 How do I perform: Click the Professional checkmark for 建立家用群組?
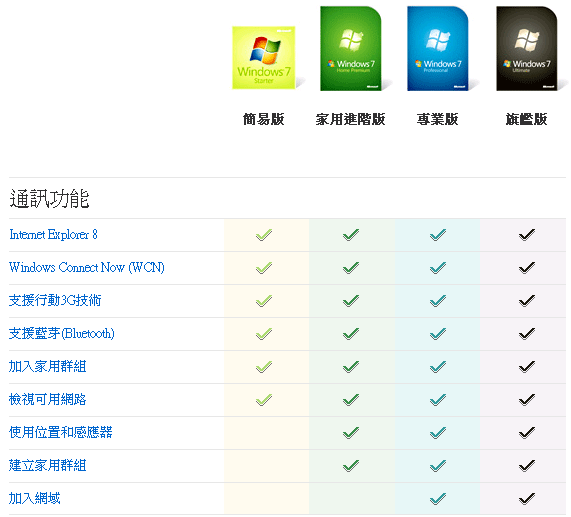438,466
